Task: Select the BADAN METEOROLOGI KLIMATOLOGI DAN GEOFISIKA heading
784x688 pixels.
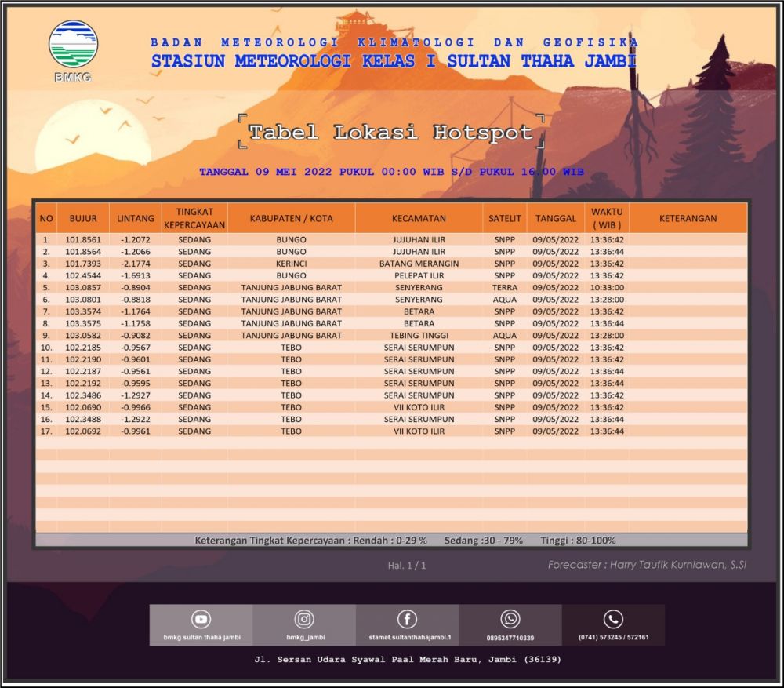Action: coord(394,42)
